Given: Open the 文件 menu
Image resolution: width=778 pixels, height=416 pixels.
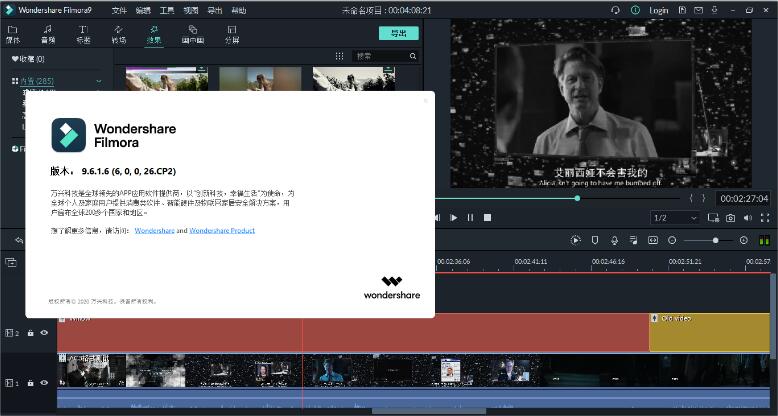Looking at the screenshot, I should coord(119,10).
